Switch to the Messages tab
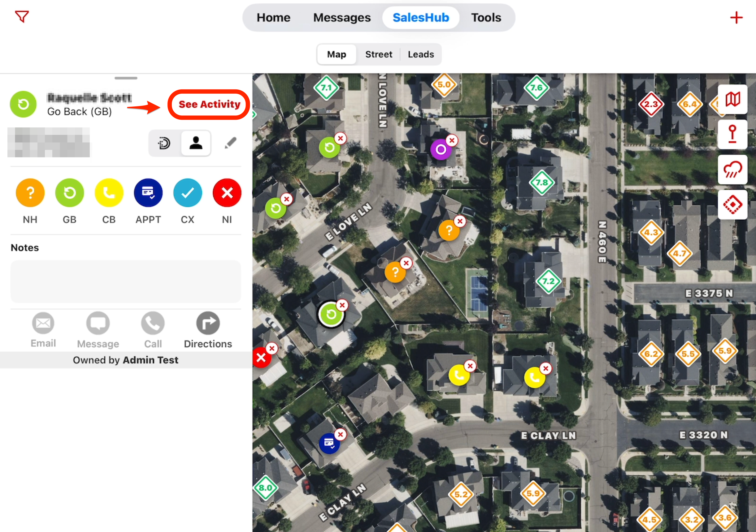This screenshot has width=756, height=532. (x=342, y=17)
